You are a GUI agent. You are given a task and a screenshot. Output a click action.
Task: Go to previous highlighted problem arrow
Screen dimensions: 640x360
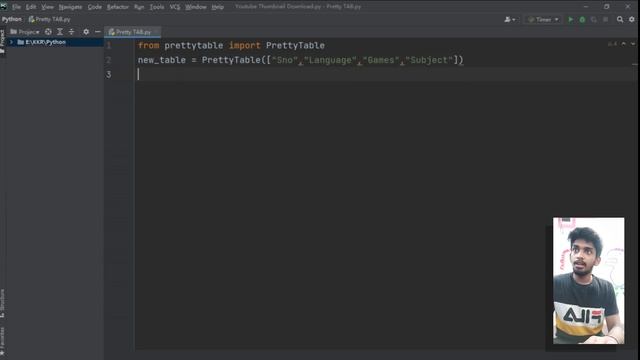(x=624, y=44)
